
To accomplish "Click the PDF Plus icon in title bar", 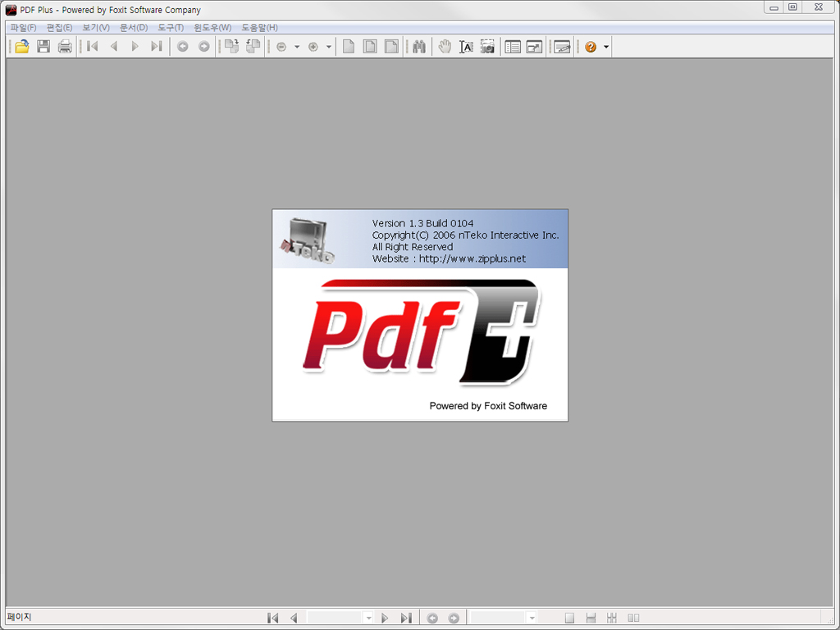I will coord(11,10).
